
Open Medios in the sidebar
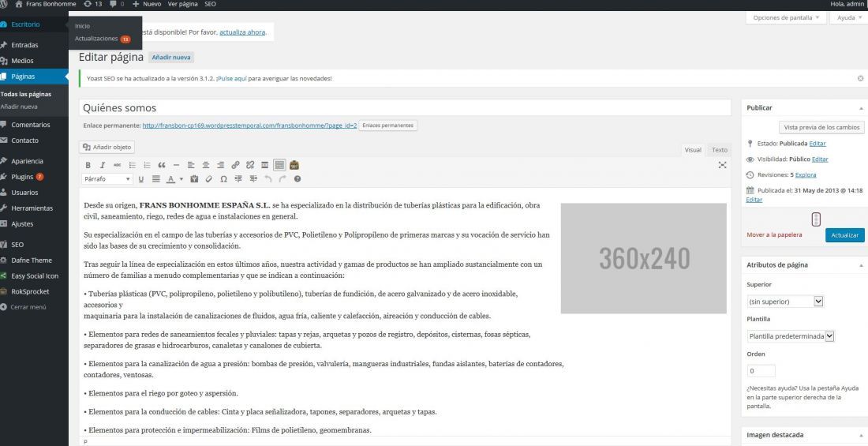click(x=23, y=61)
